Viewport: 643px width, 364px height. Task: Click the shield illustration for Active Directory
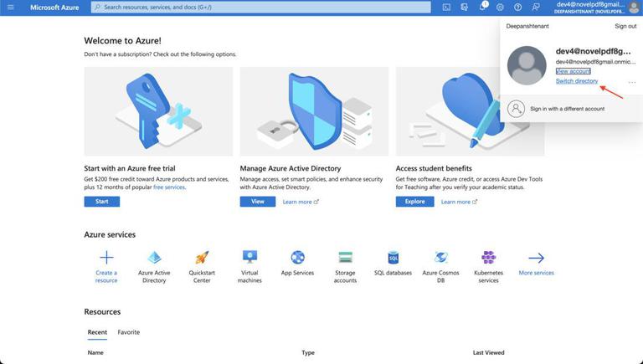pos(314,111)
